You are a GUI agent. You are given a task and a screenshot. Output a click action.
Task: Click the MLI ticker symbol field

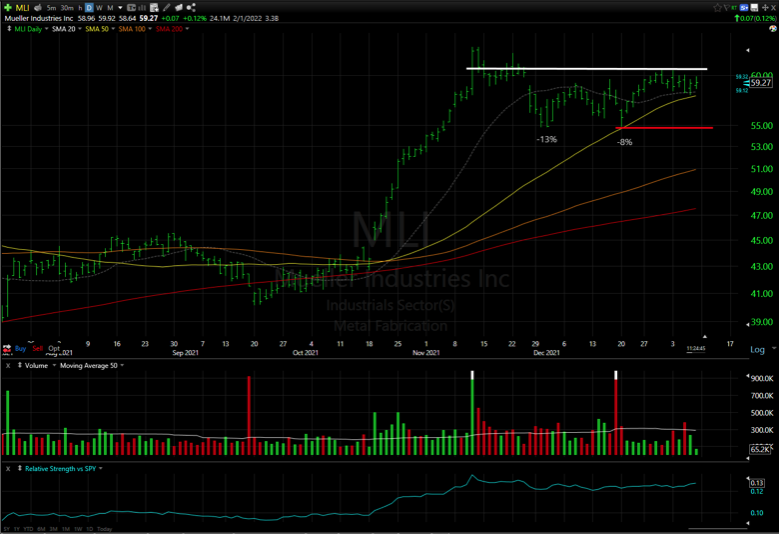click(22, 7)
